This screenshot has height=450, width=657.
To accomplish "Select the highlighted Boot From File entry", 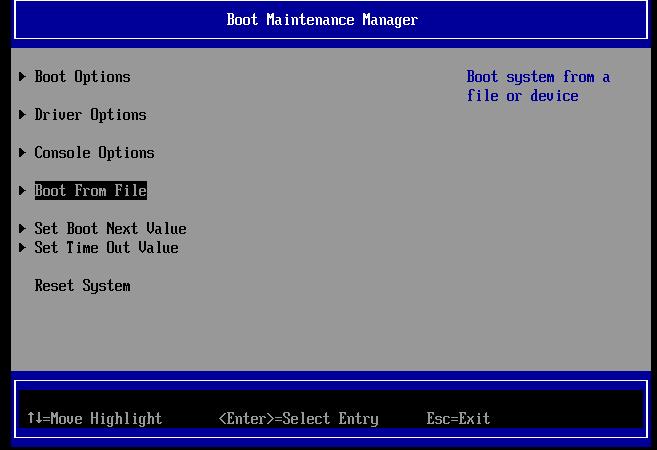I will point(91,191).
